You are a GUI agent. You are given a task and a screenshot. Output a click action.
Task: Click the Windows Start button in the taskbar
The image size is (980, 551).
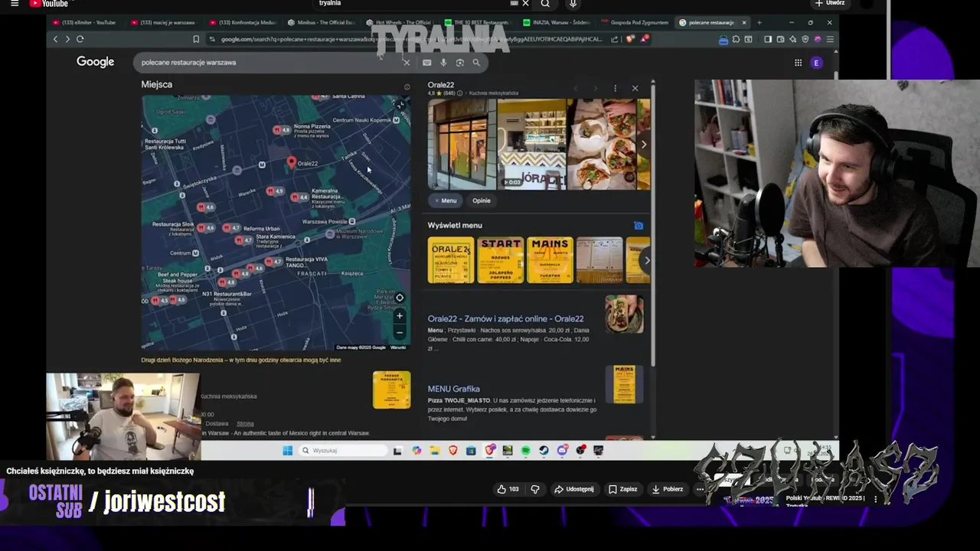click(x=288, y=451)
